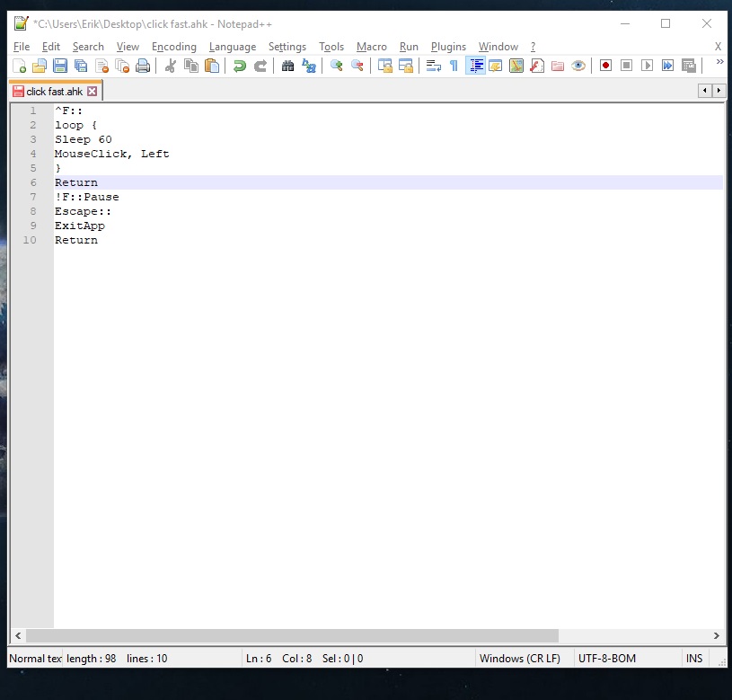Click Save Current Recorded Macro icon
Viewport: 732px width, 700px height.
pyautogui.click(x=689, y=66)
